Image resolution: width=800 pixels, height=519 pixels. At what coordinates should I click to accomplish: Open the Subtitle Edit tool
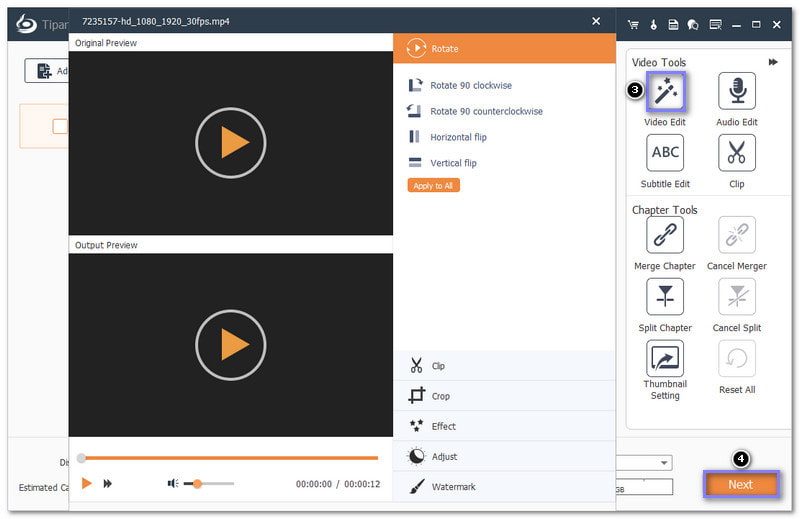point(665,153)
